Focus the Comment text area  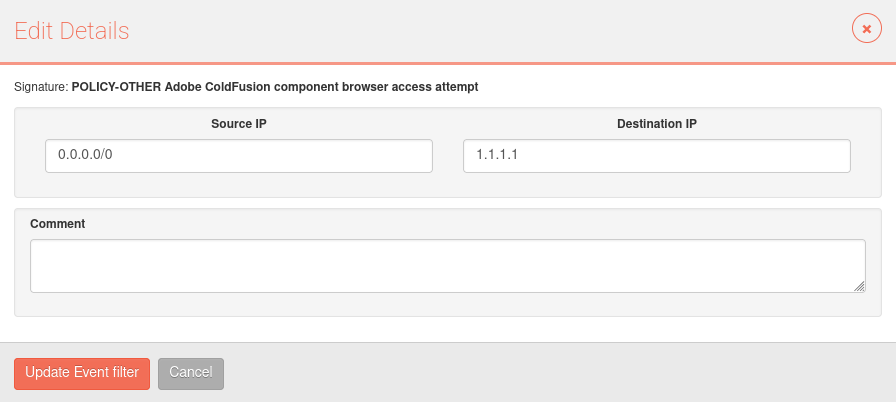coord(447,266)
